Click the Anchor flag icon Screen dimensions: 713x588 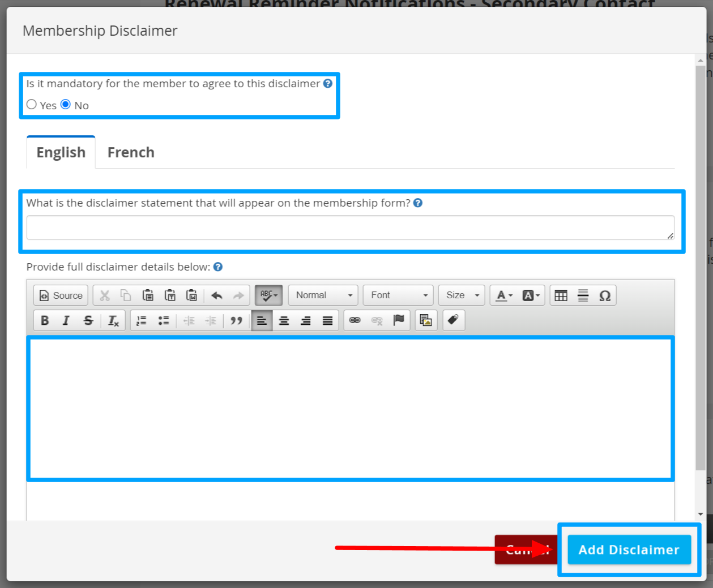[399, 320]
